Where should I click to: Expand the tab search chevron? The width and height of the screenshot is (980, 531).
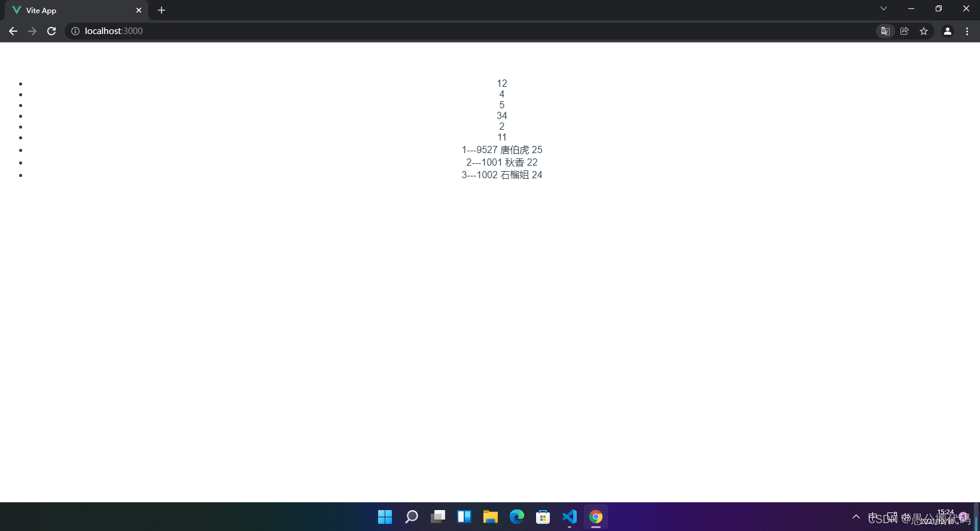pos(883,8)
